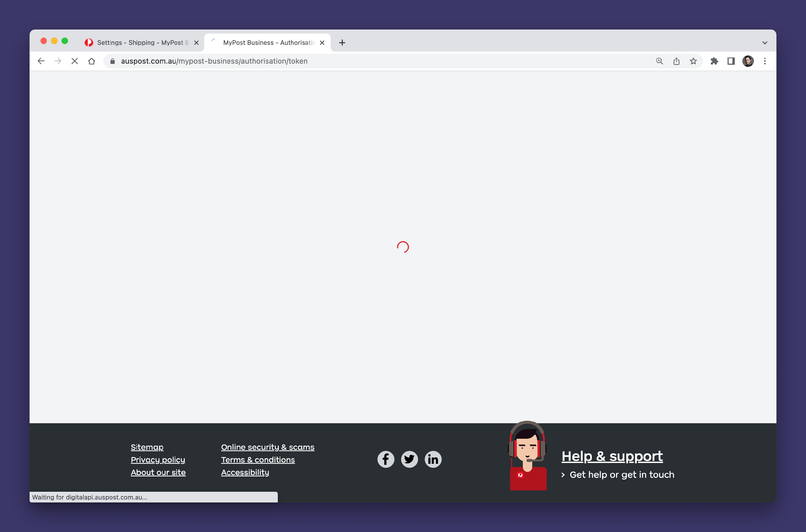This screenshot has height=532, width=806.
Task: Bookmark this page with star icon
Action: (693, 61)
